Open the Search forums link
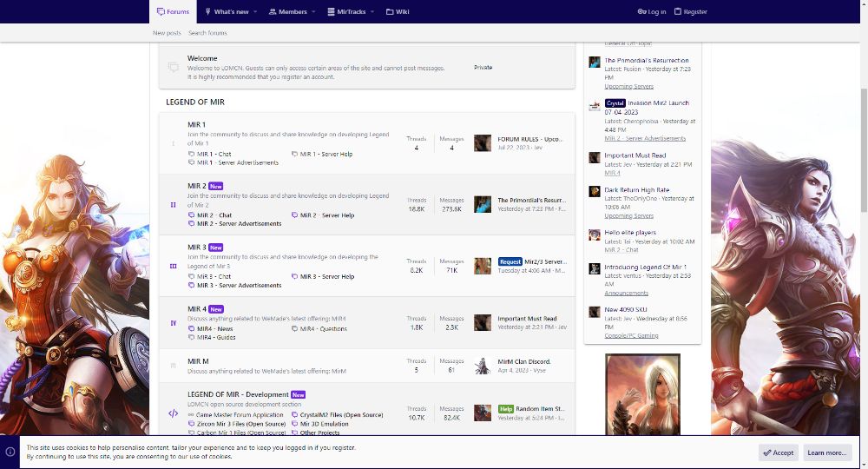868x469 pixels. [207, 33]
